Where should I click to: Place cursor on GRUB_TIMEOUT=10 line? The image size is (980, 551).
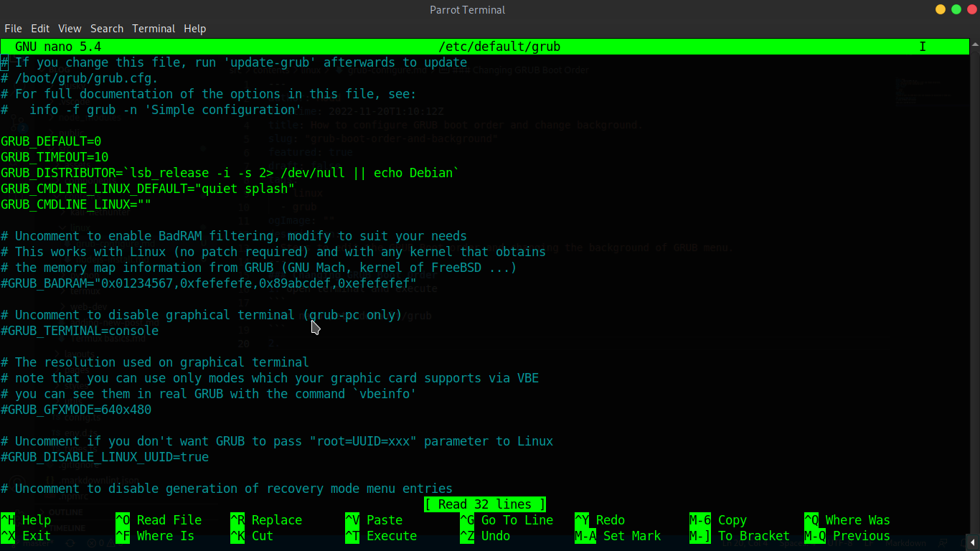click(x=55, y=157)
